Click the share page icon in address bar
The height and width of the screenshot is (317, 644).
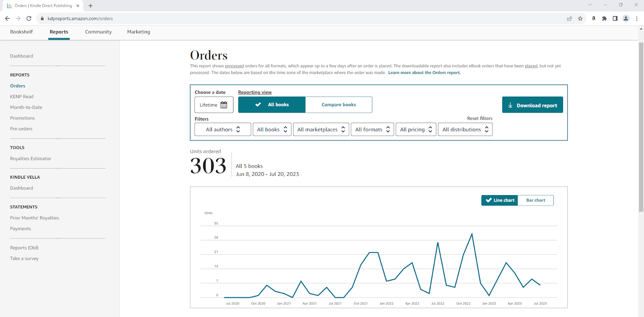570,19
